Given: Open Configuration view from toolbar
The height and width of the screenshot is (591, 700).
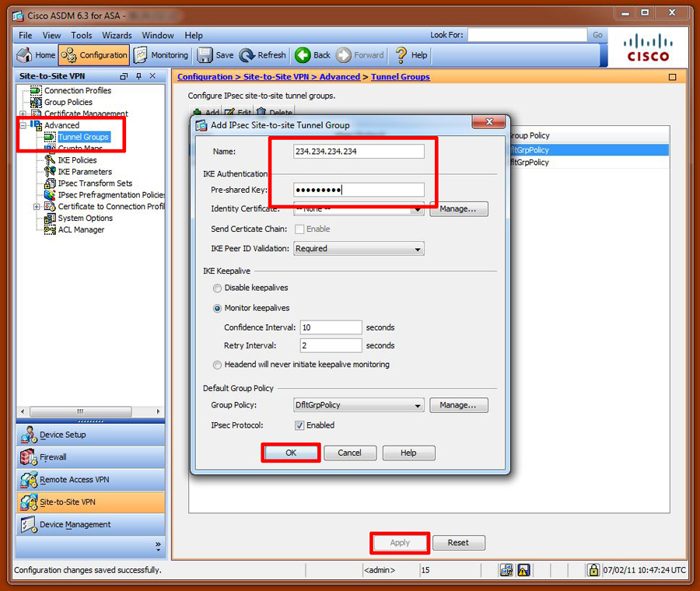Looking at the screenshot, I should [94, 55].
